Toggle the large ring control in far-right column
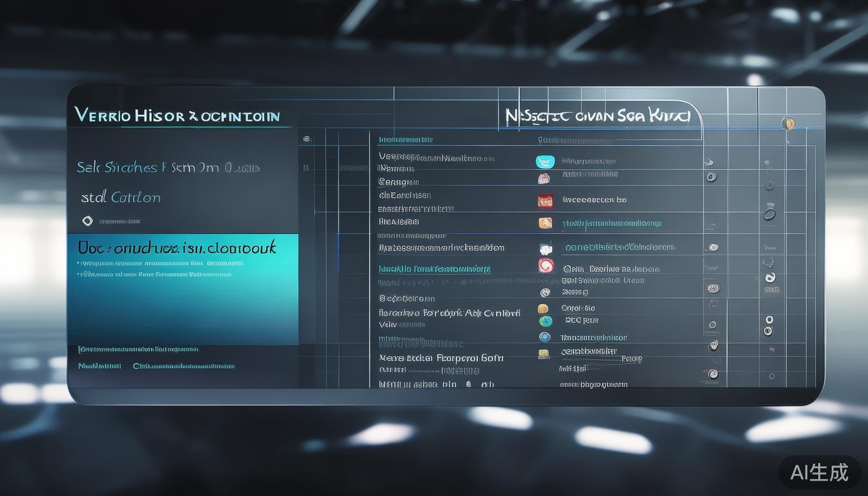This screenshot has height=496, width=868. pyautogui.click(x=769, y=213)
